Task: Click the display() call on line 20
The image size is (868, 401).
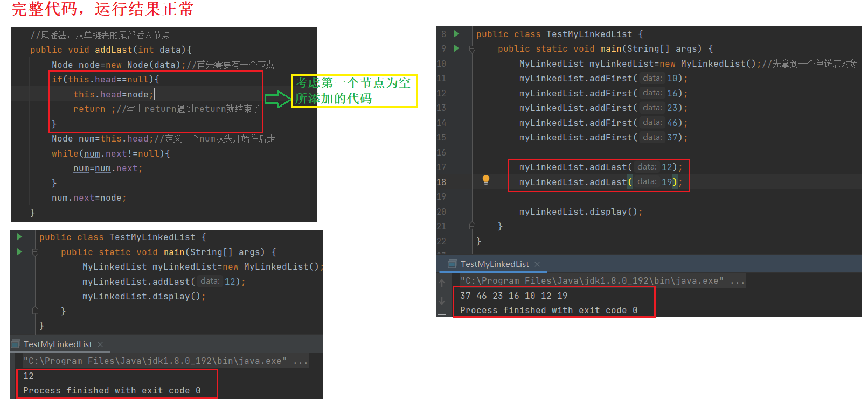Action: click(x=581, y=212)
